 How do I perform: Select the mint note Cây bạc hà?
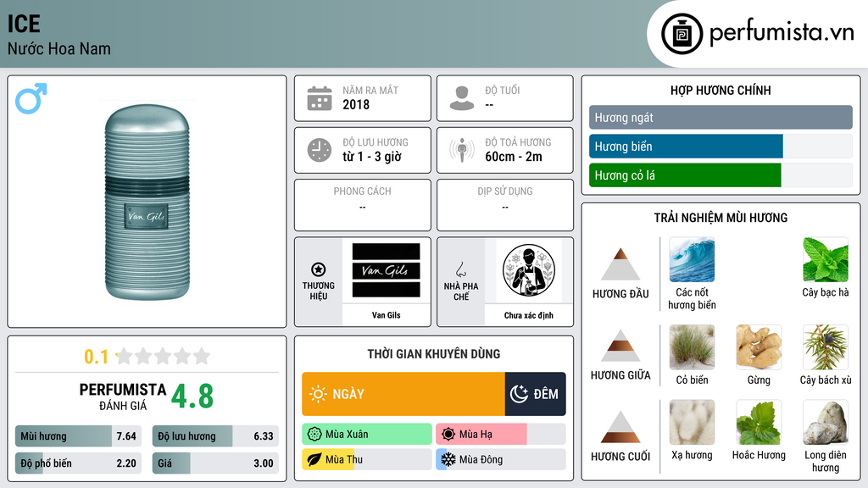[x=826, y=259]
